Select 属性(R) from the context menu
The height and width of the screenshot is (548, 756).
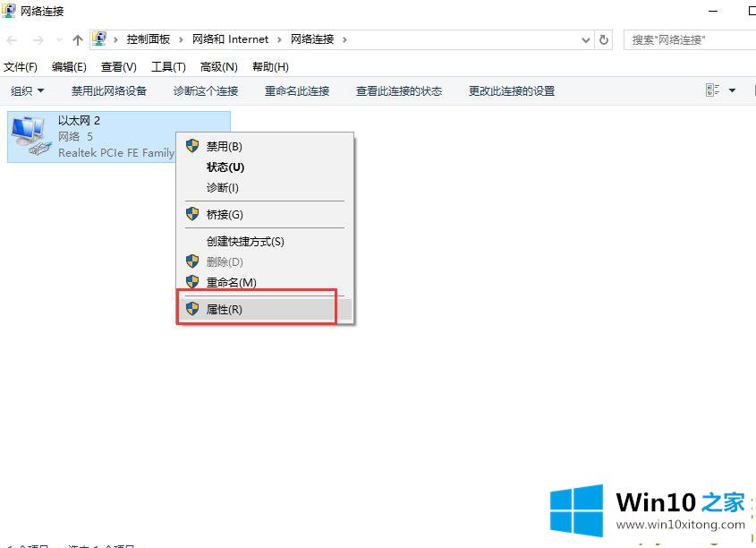225,309
